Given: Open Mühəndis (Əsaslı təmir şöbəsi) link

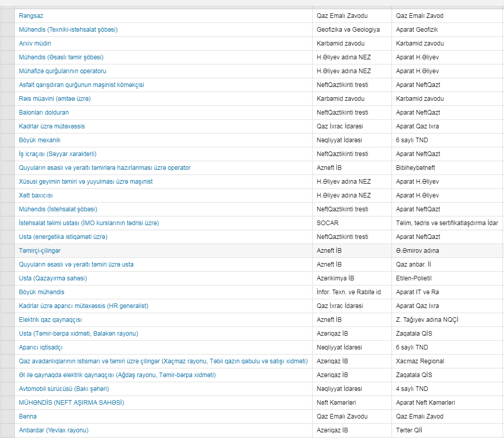Looking at the screenshot, I should [x=61, y=57].
